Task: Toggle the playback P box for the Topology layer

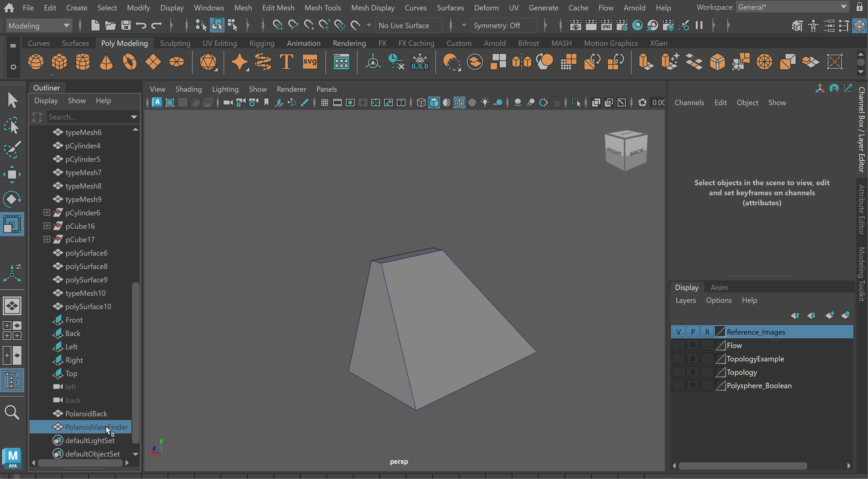Action: tap(693, 372)
